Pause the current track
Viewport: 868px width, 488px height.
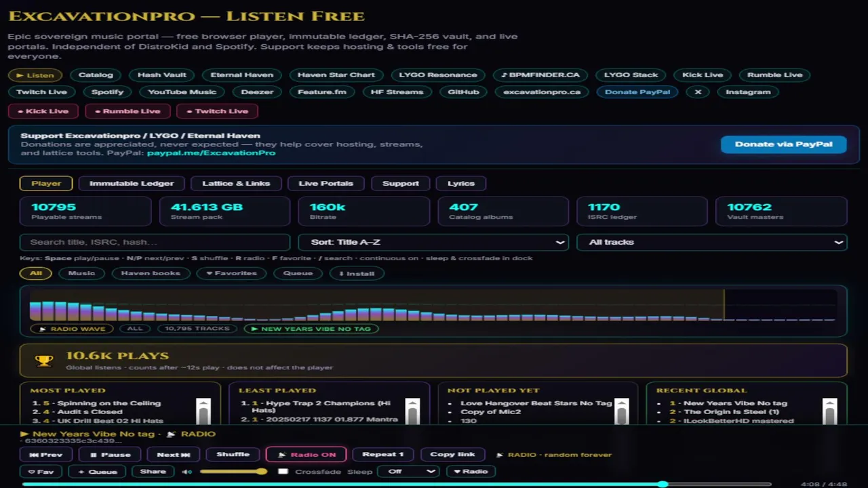[x=111, y=455]
